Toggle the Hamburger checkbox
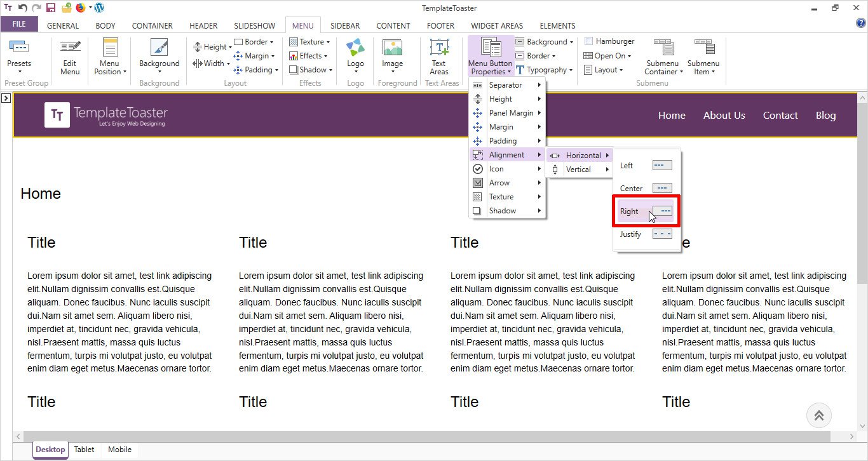Image resolution: width=868 pixels, height=461 pixels. [588, 41]
